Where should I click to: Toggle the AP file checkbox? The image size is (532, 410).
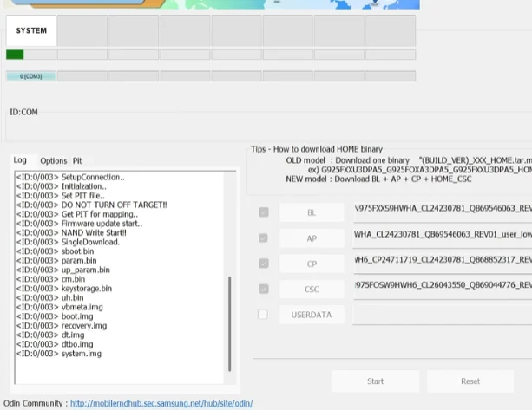tap(263, 238)
